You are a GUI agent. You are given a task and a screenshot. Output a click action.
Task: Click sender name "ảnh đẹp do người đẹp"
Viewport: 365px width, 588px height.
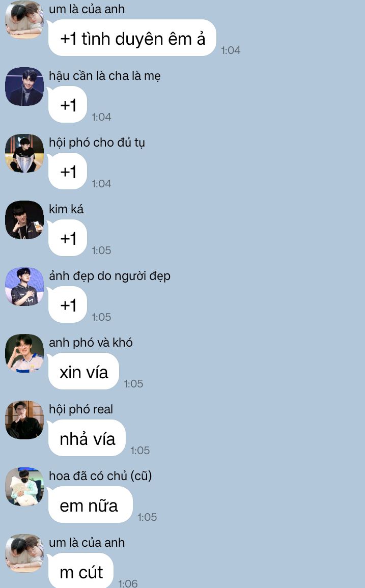109,276
